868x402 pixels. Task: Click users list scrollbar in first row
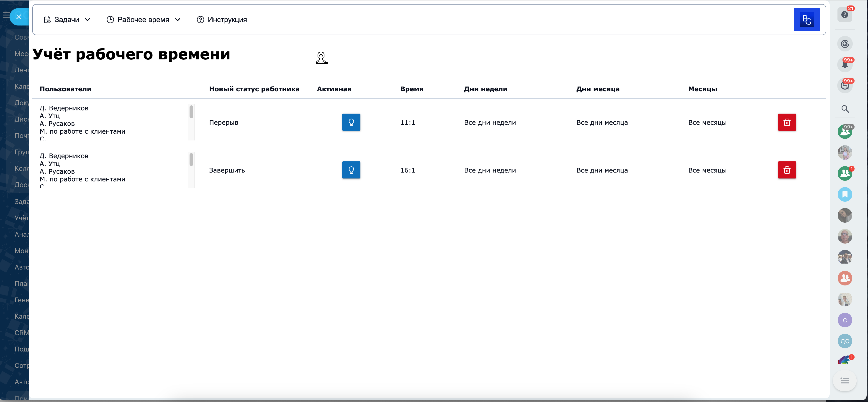(191, 112)
